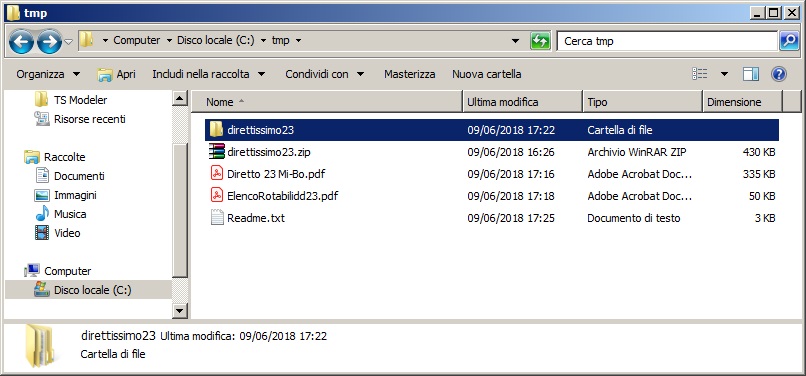Click Documento di testo type cell
The height and width of the screenshot is (376, 806).
click(634, 218)
